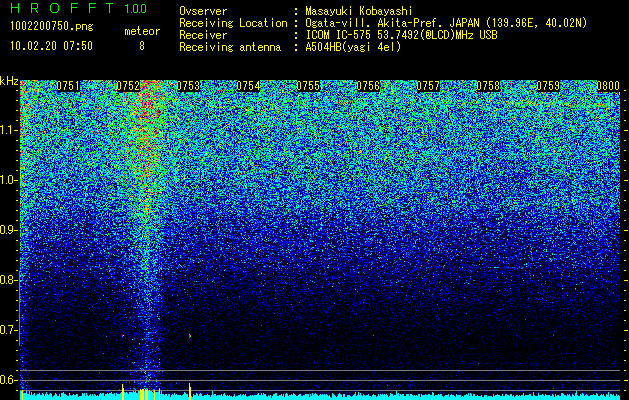Click the meteor count value 8
Viewport: 629px width, 400px height.
click(142, 46)
